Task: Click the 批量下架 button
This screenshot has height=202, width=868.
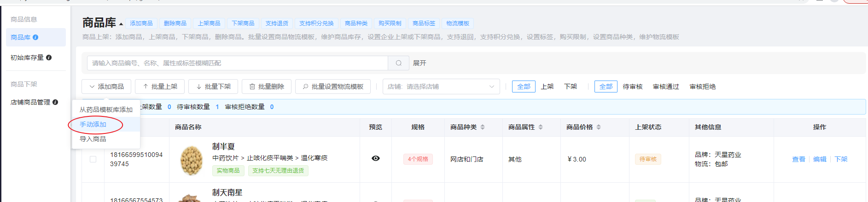Action: [213, 87]
